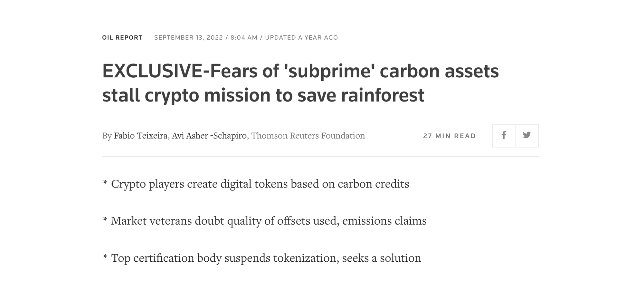Open the OIL REPORT section link

122,38
